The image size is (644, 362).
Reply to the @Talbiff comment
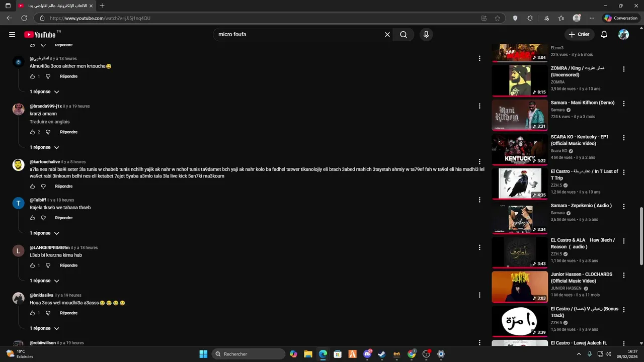(x=63, y=218)
